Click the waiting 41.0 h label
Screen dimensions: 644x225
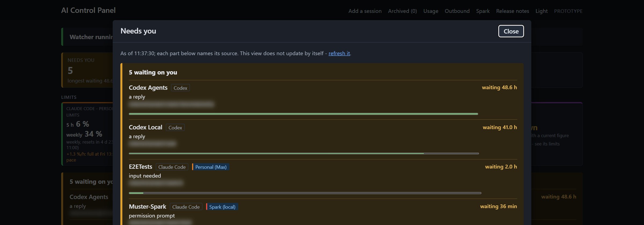point(500,127)
